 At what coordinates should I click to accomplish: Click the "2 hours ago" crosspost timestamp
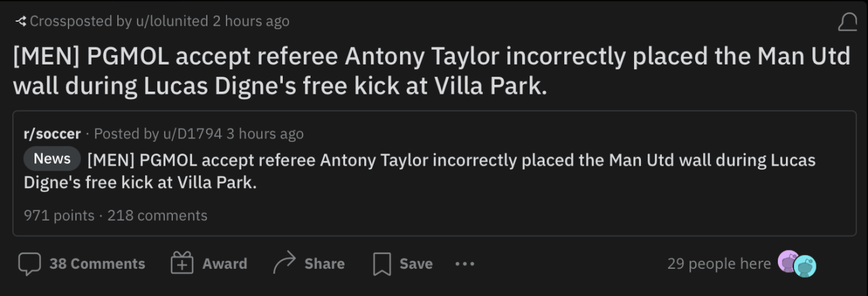click(x=251, y=21)
